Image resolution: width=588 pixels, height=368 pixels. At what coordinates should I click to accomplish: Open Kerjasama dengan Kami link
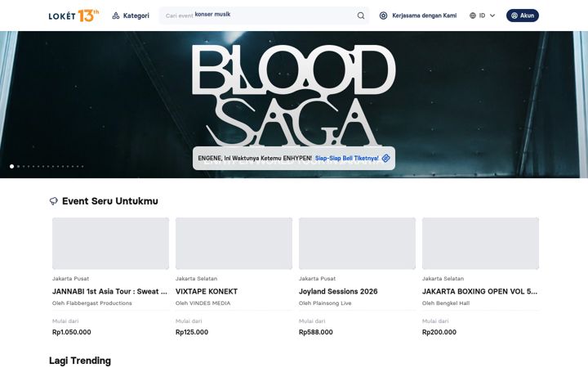tap(418, 16)
